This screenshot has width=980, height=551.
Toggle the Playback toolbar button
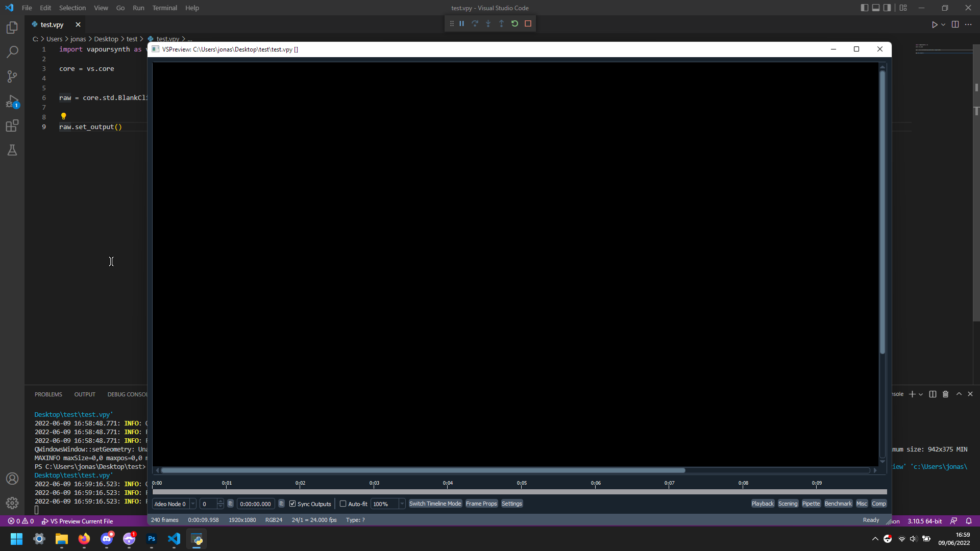point(763,504)
